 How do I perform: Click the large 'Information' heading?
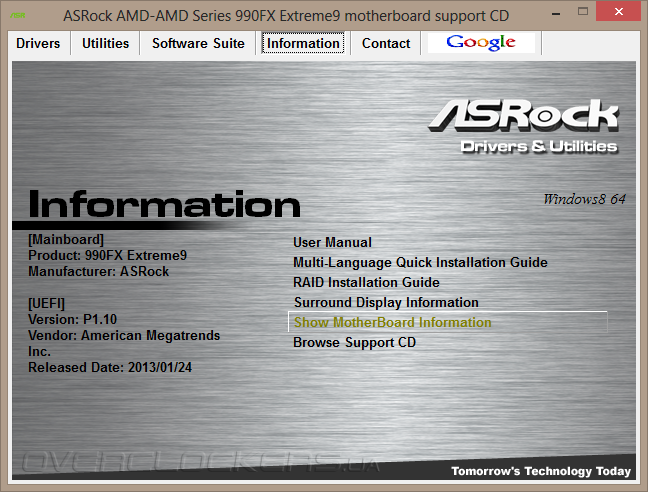pyautogui.click(x=164, y=204)
